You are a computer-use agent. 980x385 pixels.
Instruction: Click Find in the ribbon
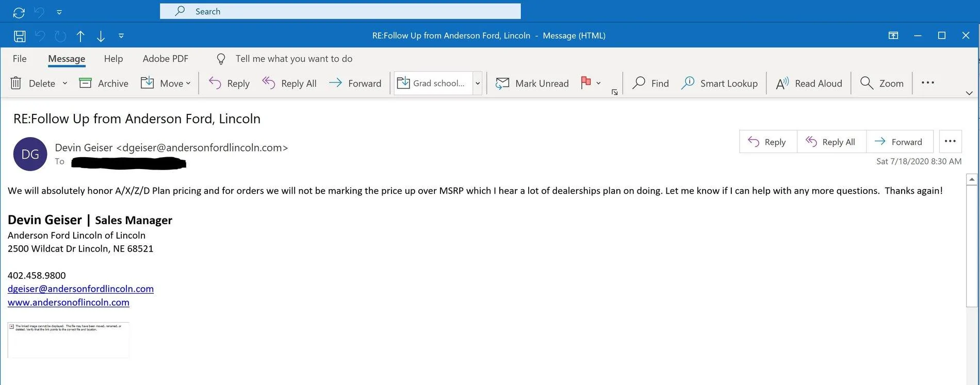(x=651, y=83)
